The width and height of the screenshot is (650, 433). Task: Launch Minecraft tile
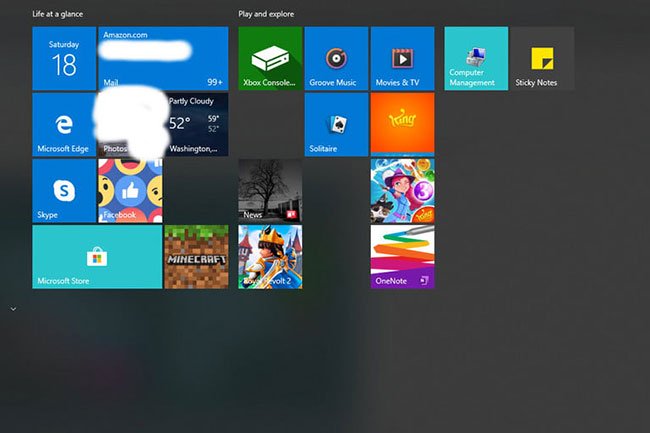point(196,257)
